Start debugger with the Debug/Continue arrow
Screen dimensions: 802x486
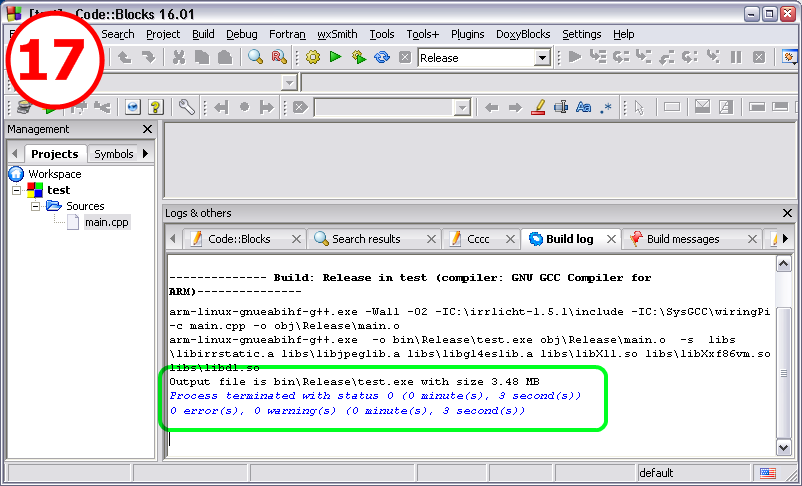(575, 57)
